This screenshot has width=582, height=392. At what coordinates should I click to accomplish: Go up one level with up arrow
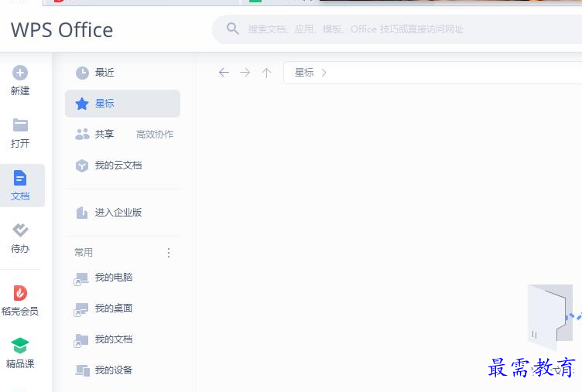pos(266,73)
